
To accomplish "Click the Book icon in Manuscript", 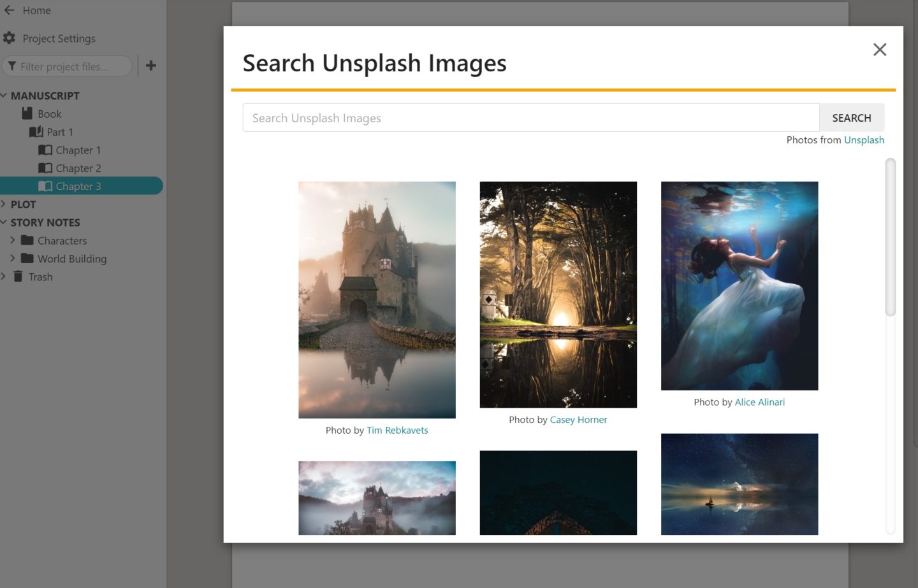I will (27, 113).
